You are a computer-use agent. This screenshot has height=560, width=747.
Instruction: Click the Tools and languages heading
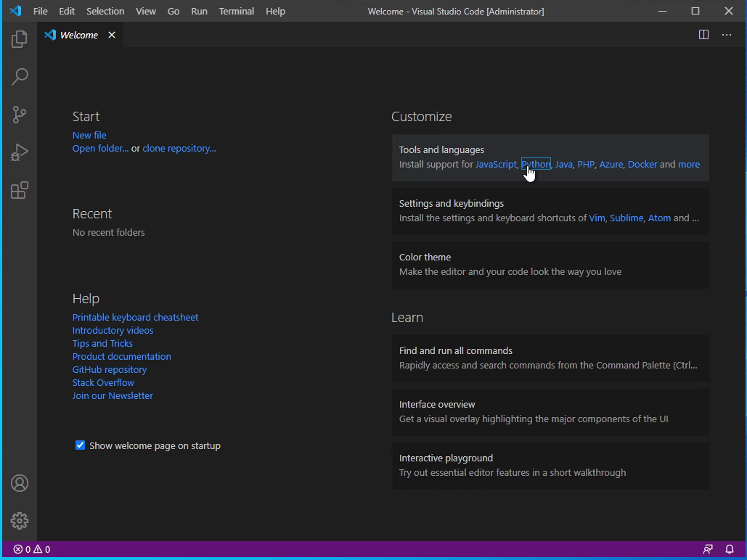click(x=441, y=150)
